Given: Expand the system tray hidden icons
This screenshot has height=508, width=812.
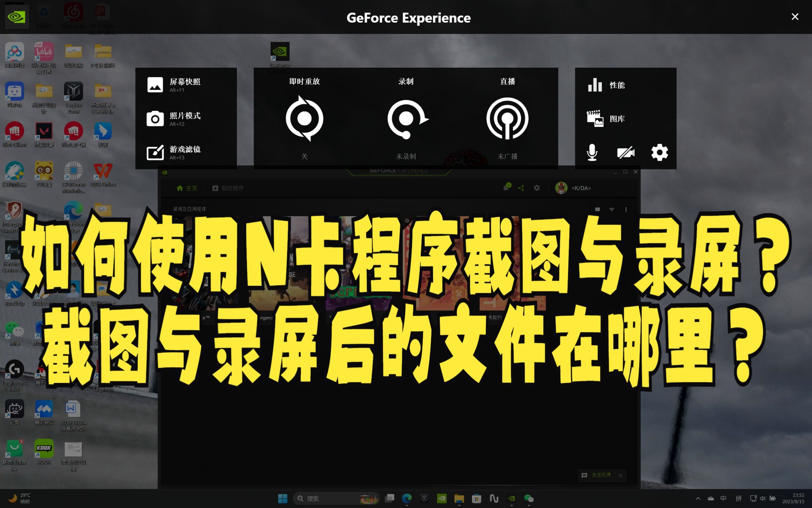Looking at the screenshot, I should [698, 498].
